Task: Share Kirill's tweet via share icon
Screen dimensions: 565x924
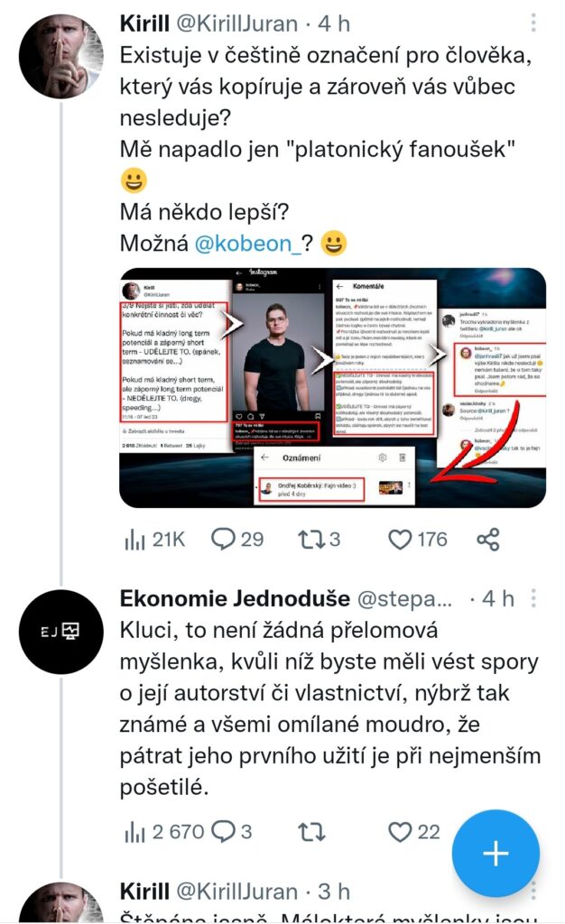Action: (487, 540)
